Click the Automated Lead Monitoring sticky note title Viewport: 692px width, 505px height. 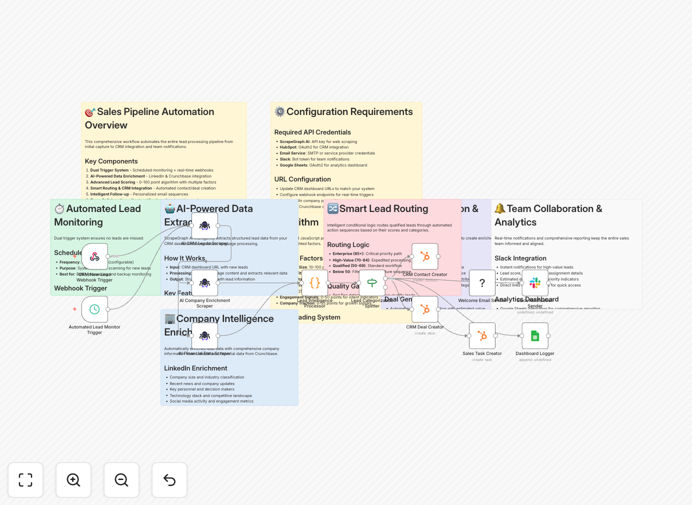point(98,215)
